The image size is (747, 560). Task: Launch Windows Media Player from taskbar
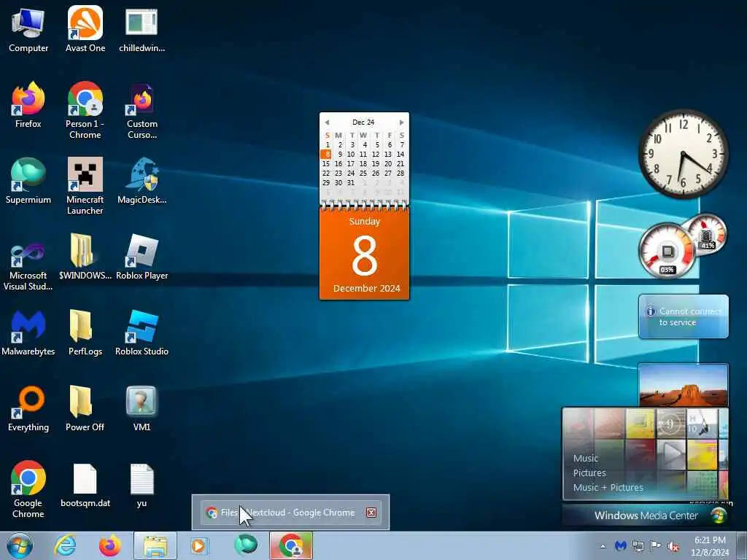pos(200,545)
